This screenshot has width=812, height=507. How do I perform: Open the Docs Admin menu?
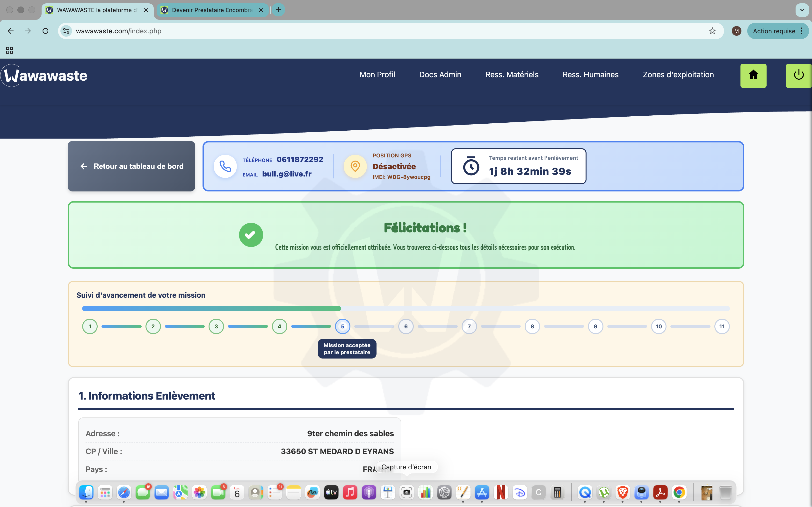pyautogui.click(x=440, y=74)
